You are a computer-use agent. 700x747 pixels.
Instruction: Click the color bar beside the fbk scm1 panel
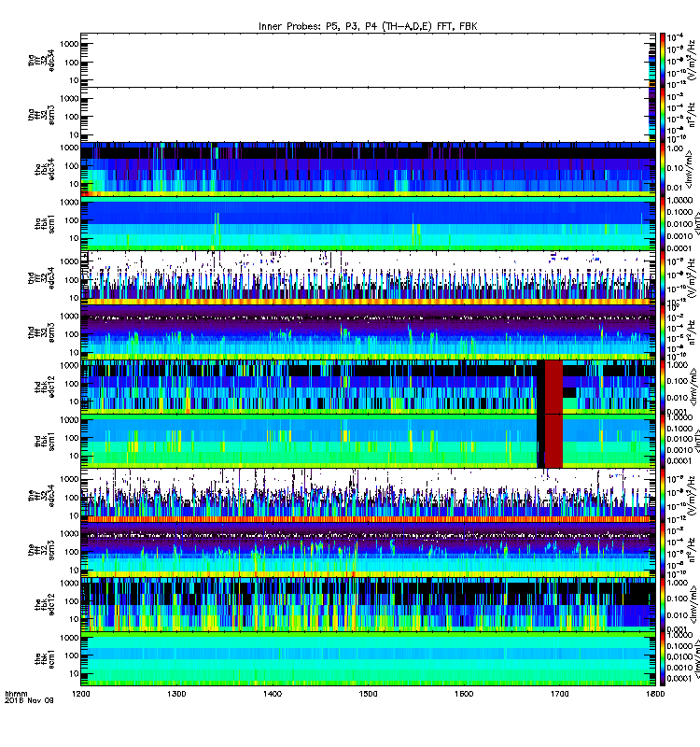click(x=663, y=659)
